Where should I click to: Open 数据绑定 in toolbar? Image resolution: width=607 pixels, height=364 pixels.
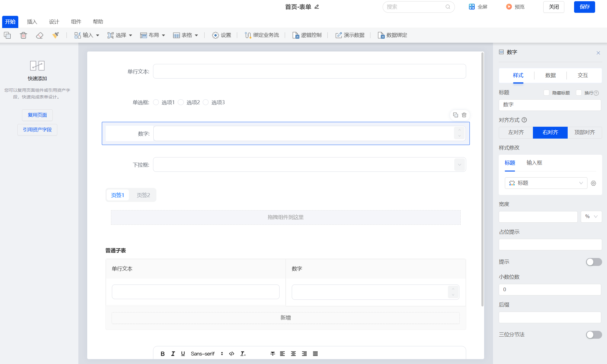click(392, 35)
